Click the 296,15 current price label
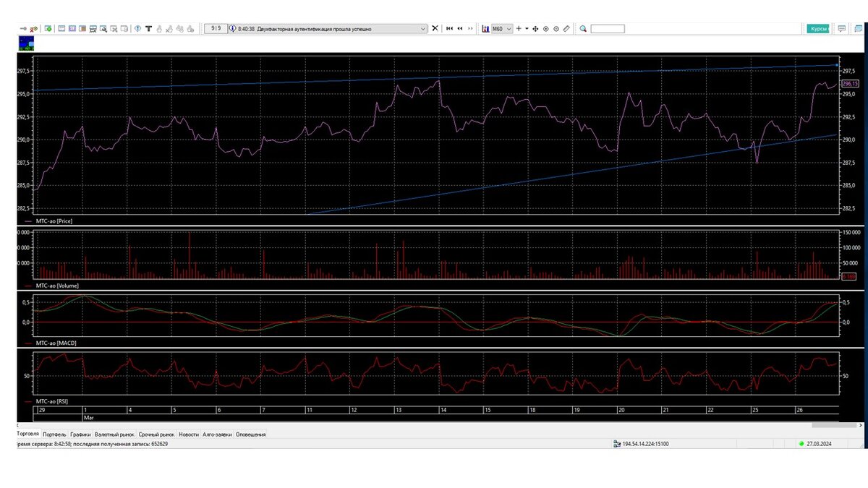The image size is (868, 488). tap(849, 83)
